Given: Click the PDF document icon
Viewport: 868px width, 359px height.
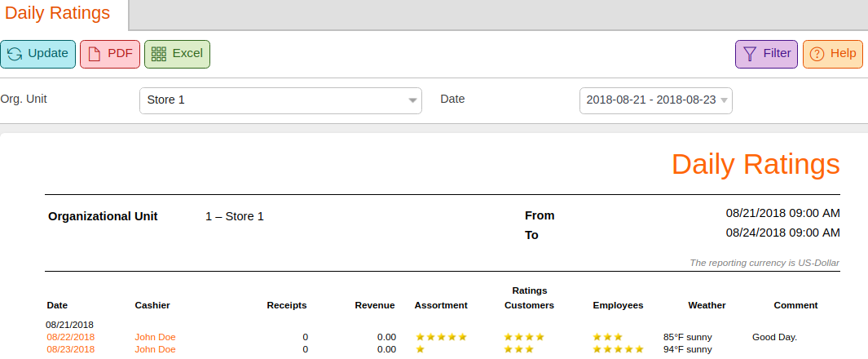Looking at the screenshot, I should tap(95, 54).
